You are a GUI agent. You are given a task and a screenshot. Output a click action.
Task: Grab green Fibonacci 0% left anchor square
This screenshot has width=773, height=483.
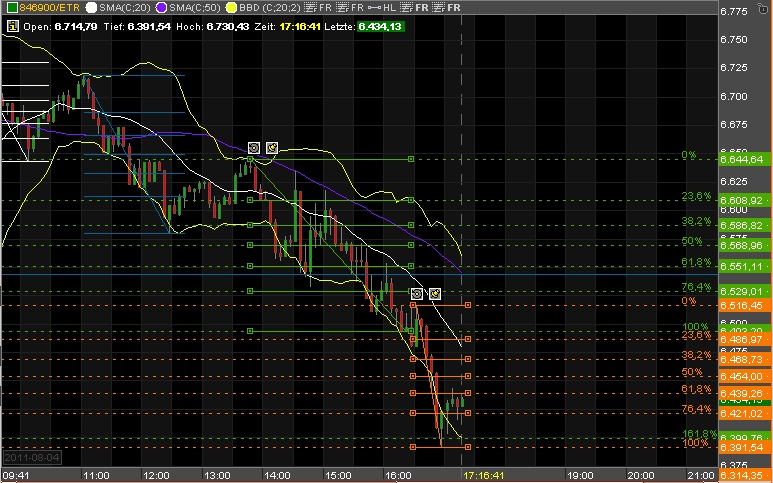[x=250, y=159]
